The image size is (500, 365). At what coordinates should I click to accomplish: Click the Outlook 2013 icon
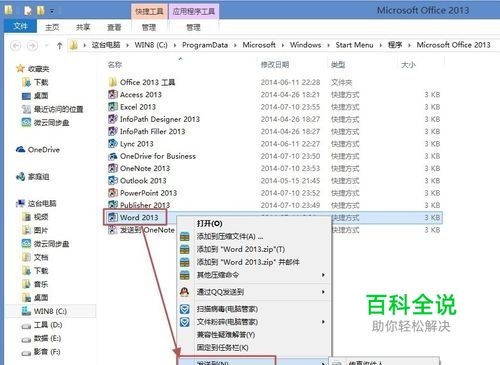(113, 181)
